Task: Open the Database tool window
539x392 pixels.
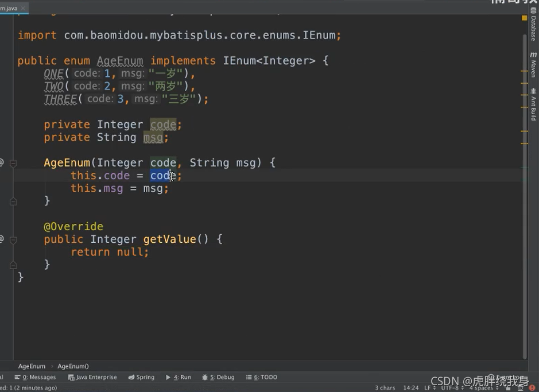Action: click(533, 24)
